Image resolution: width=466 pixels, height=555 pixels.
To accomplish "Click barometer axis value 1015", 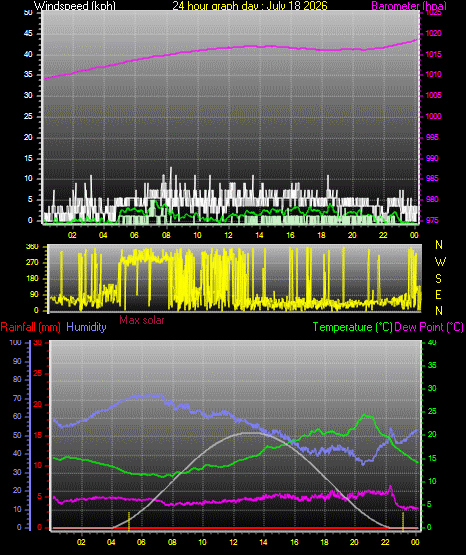I will [x=433, y=54].
